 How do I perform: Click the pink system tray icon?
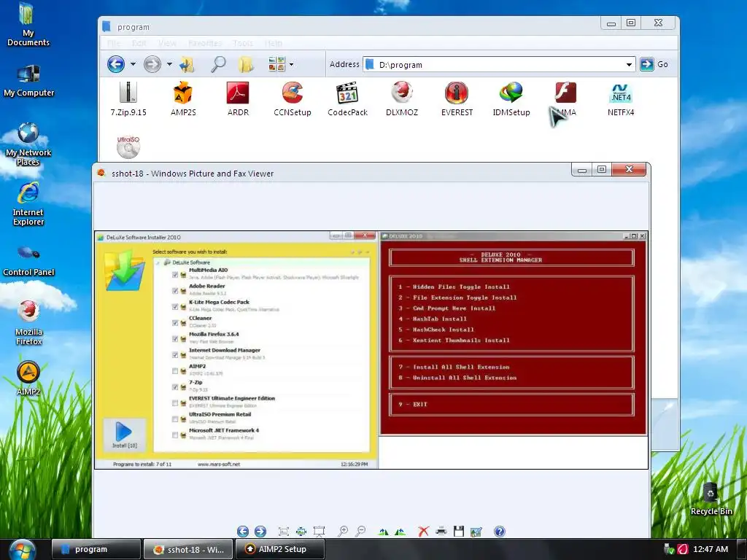point(683,550)
